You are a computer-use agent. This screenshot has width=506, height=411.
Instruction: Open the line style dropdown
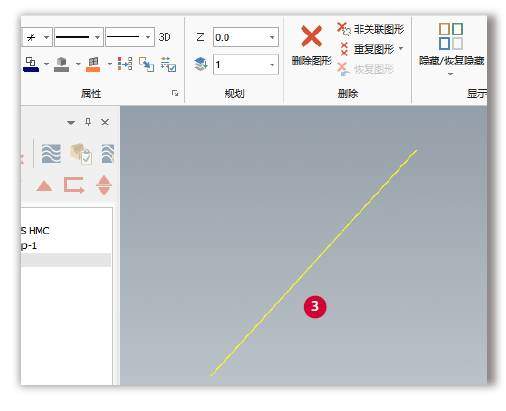[79, 37]
